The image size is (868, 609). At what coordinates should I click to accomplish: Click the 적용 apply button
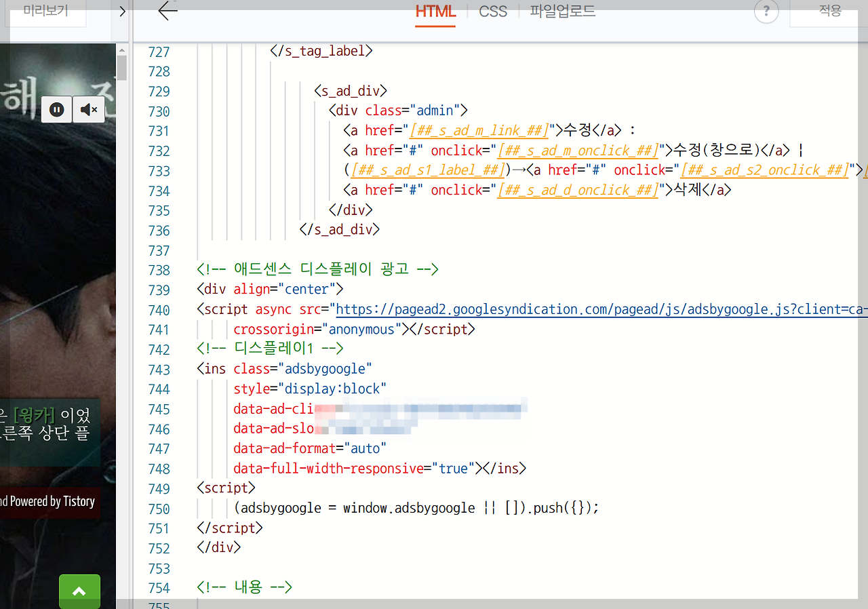point(830,11)
